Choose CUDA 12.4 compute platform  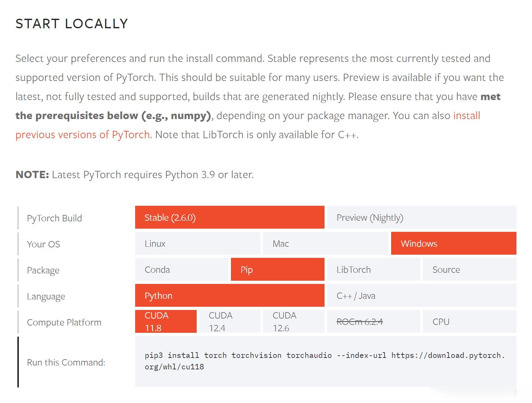[x=230, y=322]
